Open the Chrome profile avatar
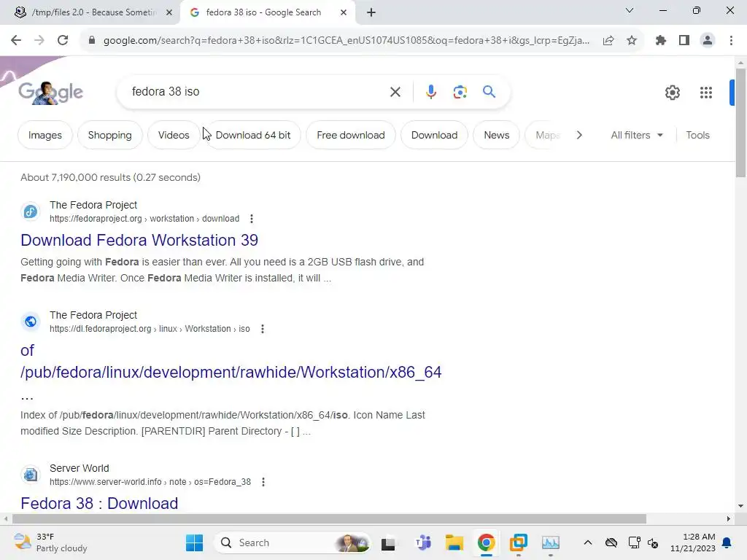The width and height of the screenshot is (747, 560). pyautogui.click(x=708, y=41)
